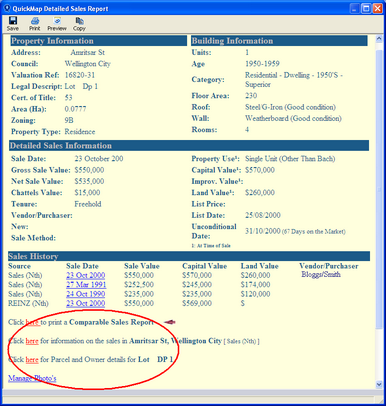The height and width of the screenshot is (406, 386).
Task: Click the property type value Residence
Action: click(x=80, y=132)
